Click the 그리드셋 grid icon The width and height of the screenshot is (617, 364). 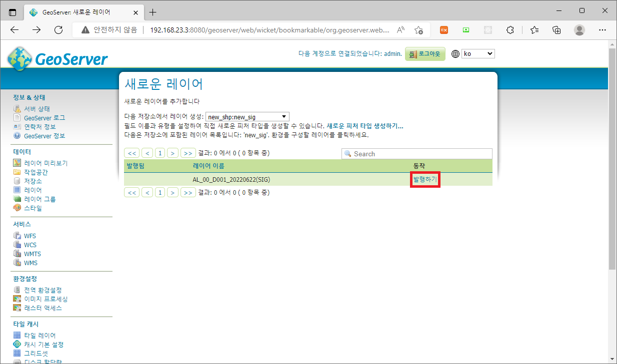(x=17, y=353)
